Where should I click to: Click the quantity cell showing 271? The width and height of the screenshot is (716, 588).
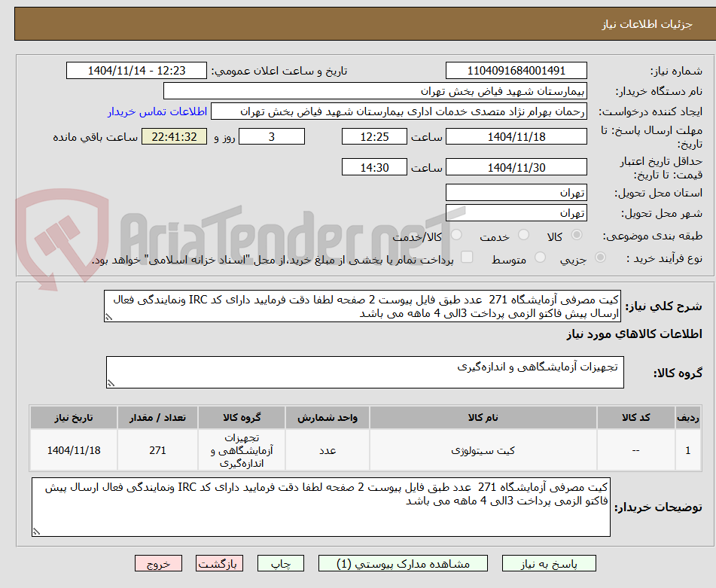pyautogui.click(x=157, y=450)
